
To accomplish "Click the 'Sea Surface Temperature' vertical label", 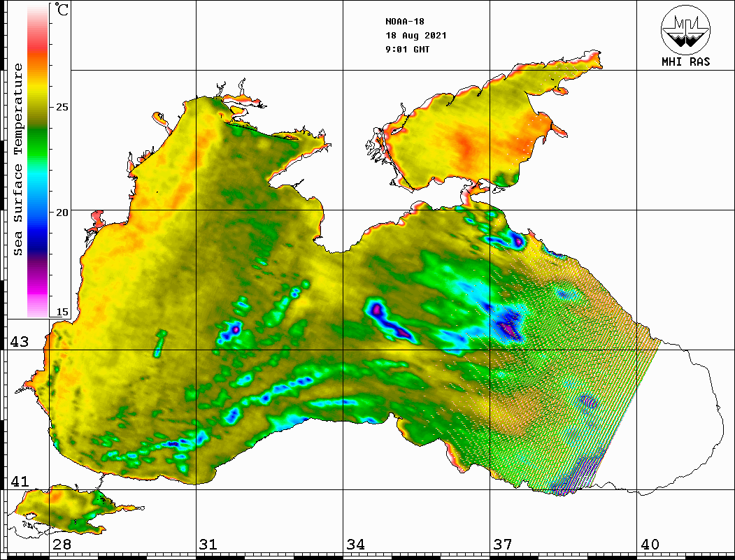I will point(17,160).
